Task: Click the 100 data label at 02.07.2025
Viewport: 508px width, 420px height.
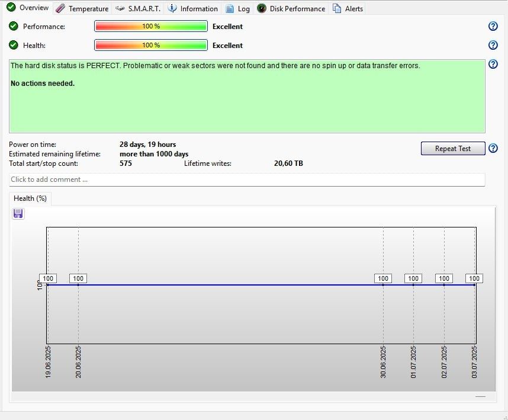Action: [444, 278]
